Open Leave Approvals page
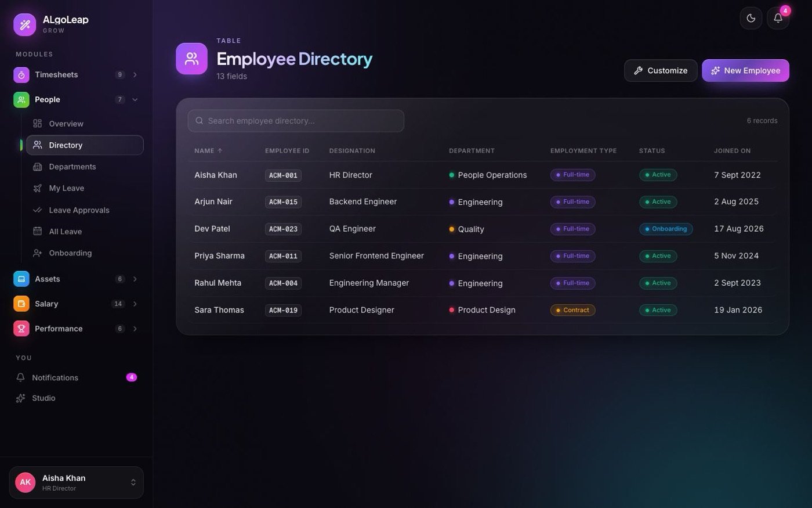 85,210
